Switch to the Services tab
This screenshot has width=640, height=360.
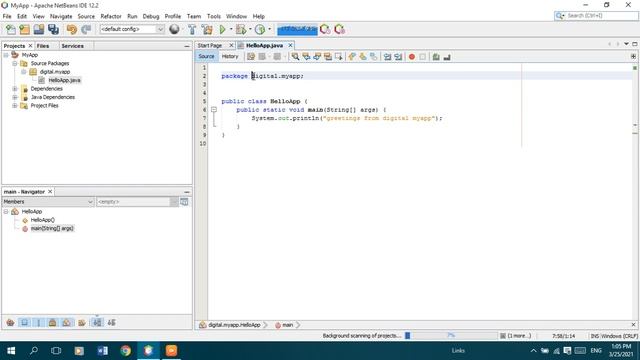[x=73, y=46]
